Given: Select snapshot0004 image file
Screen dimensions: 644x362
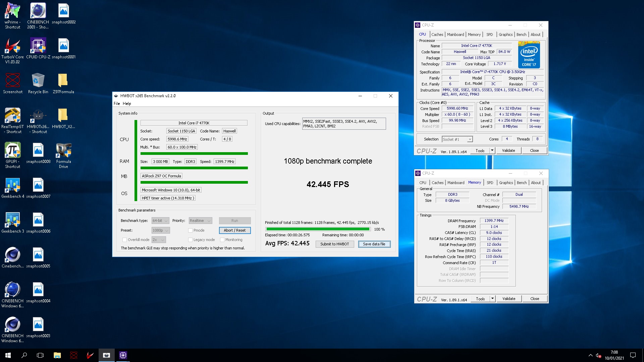Looking at the screenshot, I should click(x=38, y=293).
